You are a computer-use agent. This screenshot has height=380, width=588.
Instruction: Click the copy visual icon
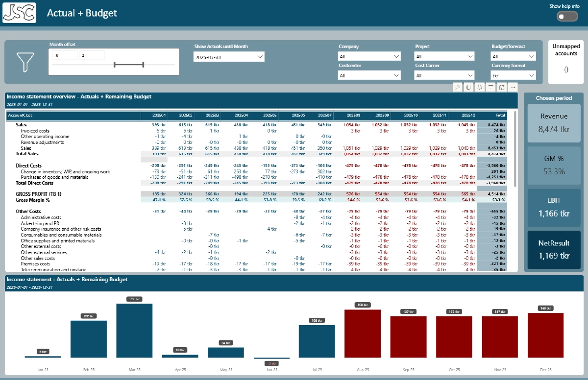pyautogui.click(x=468, y=87)
